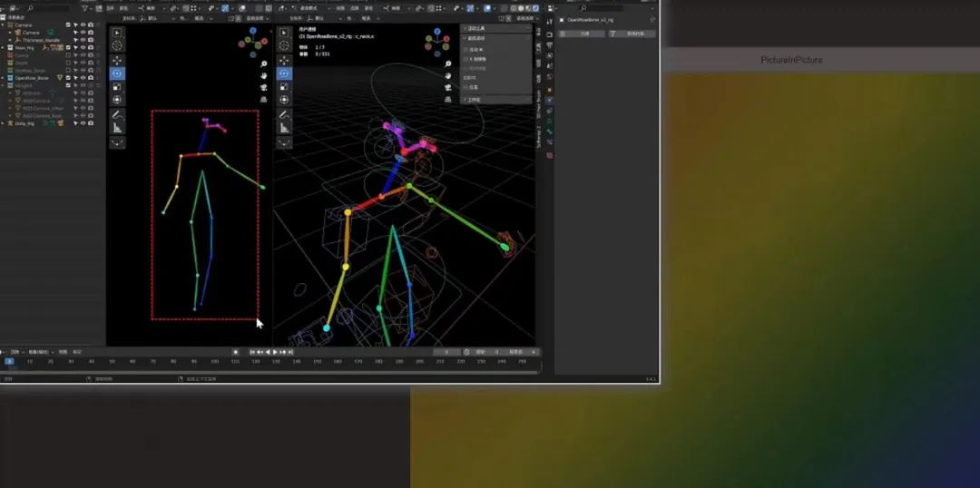
Task: Choose the Move tool in right viewport
Action: tap(284, 61)
